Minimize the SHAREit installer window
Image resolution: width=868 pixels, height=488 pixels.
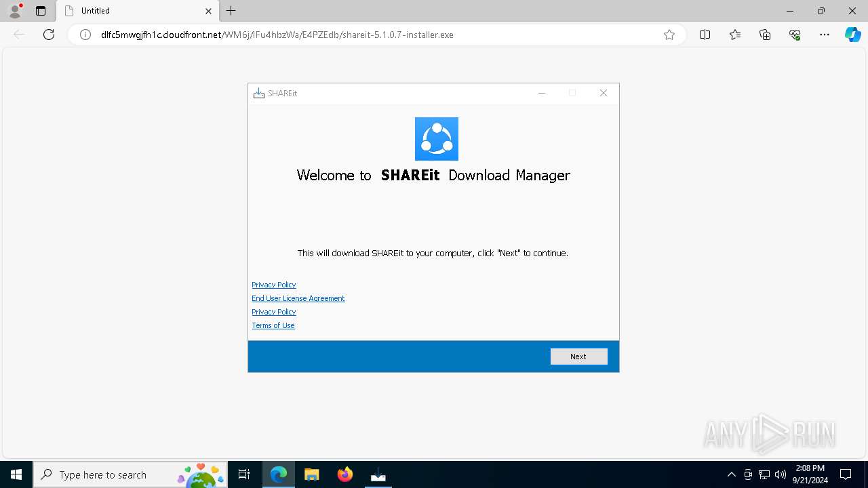point(542,94)
